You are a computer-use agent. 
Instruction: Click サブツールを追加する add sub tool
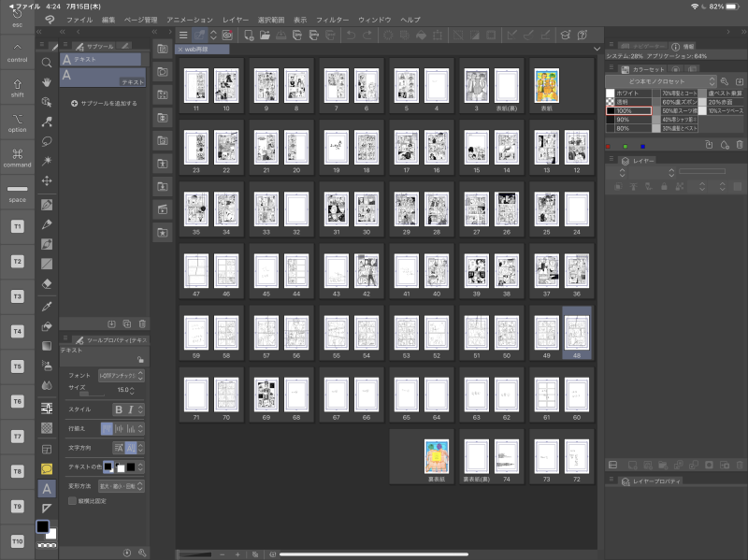click(104, 103)
